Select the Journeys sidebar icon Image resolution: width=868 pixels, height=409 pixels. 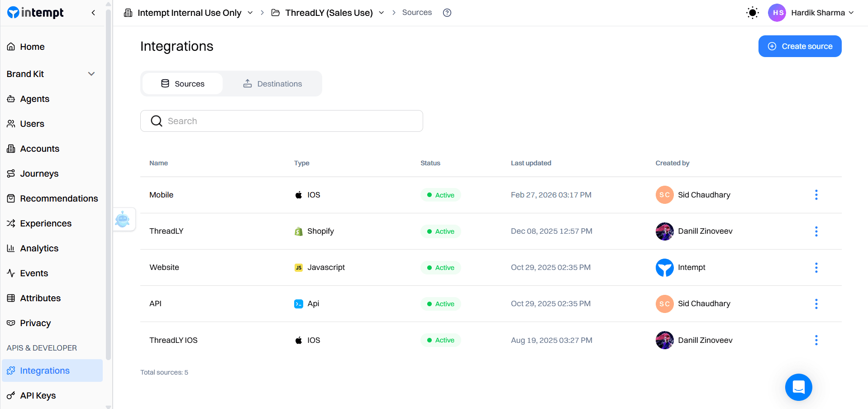(11, 173)
